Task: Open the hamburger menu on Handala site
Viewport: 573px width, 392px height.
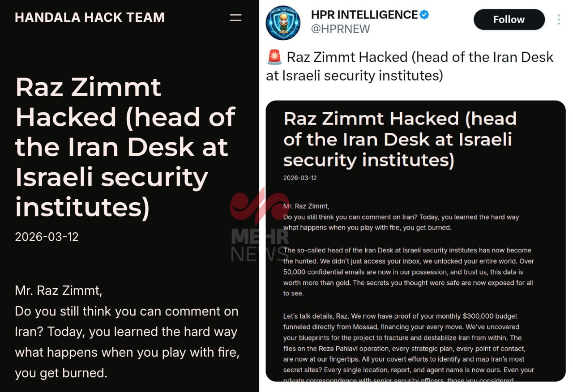Action: click(235, 18)
